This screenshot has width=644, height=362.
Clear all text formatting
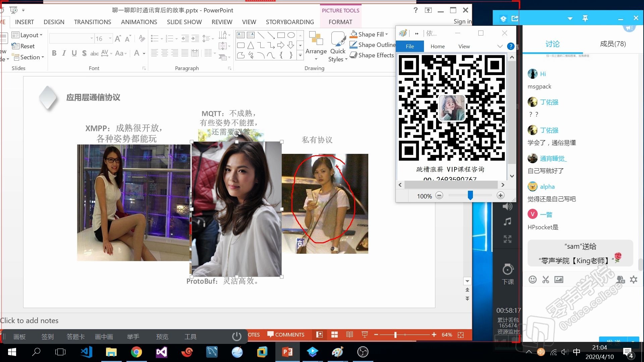point(142,39)
